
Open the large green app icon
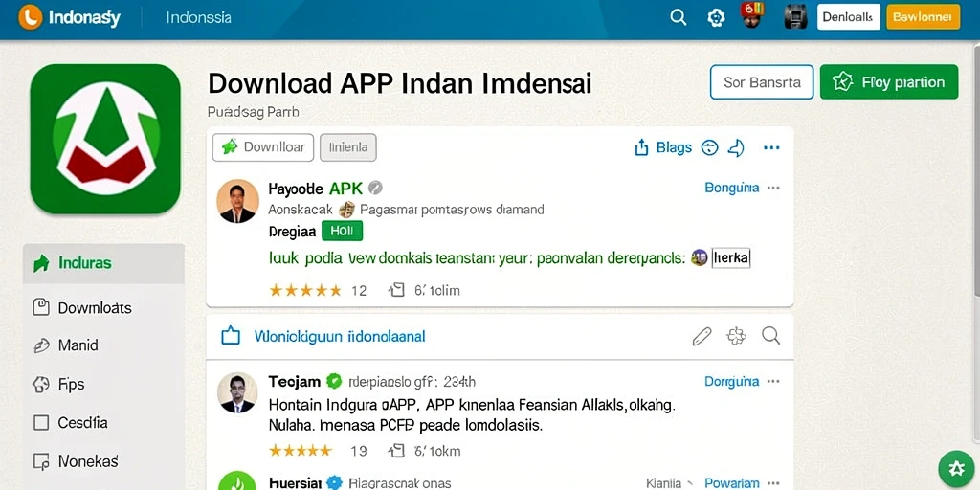[x=105, y=139]
